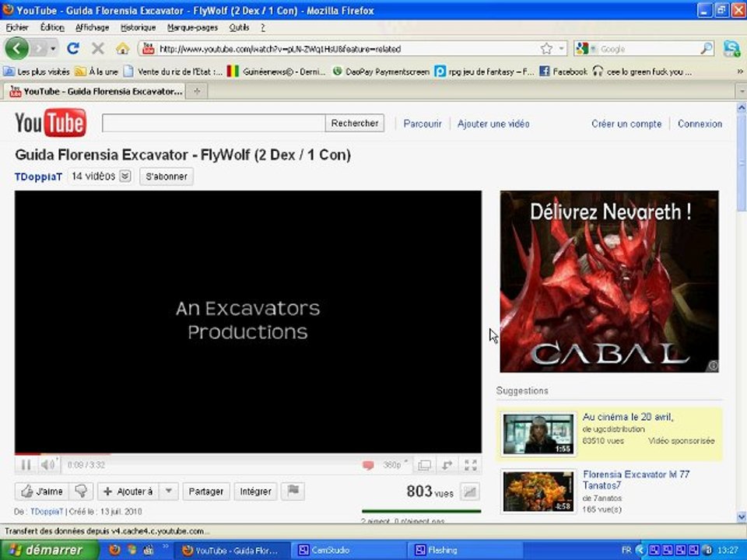Open the TDoppiaT channel link

click(39, 177)
